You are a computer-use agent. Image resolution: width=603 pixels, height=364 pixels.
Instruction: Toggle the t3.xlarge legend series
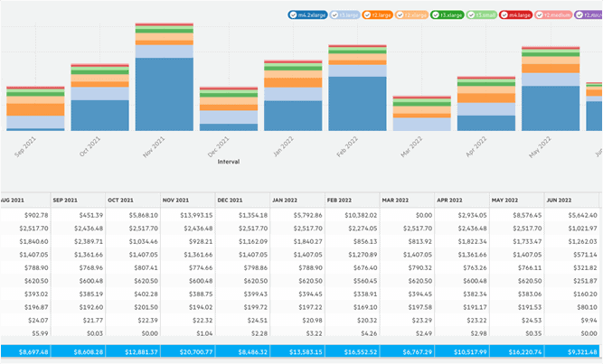tap(448, 15)
